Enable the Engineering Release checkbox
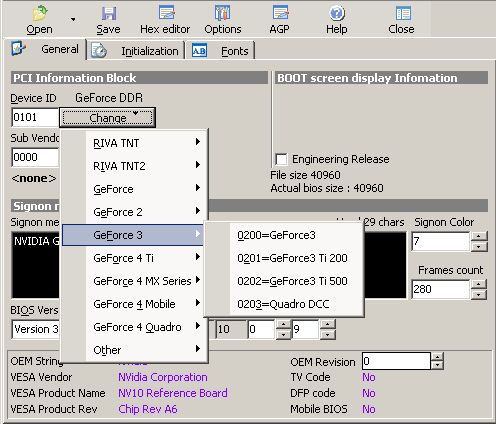Screen dimensions: 496x424 click(281, 159)
